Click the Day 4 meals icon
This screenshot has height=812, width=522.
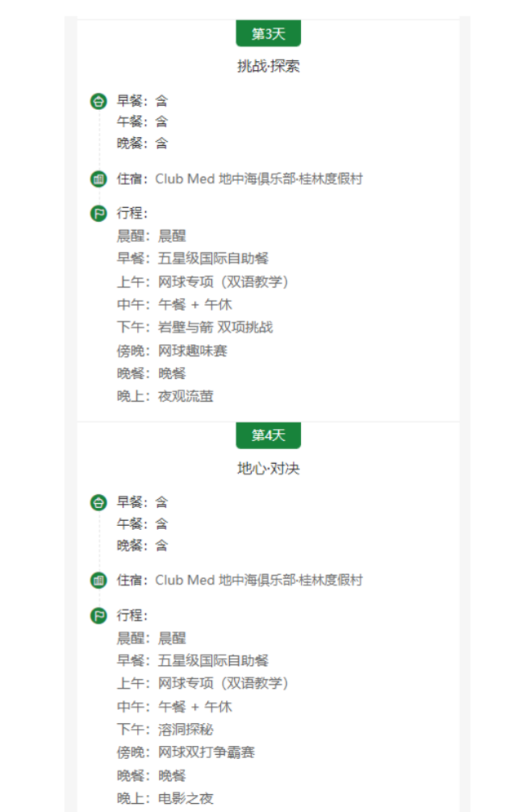pyautogui.click(x=99, y=502)
